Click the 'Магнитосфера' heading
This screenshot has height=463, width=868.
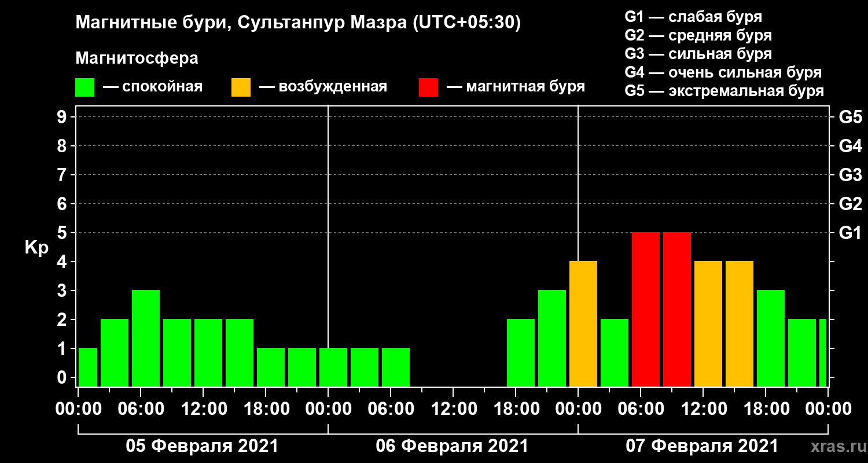[x=137, y=58]
